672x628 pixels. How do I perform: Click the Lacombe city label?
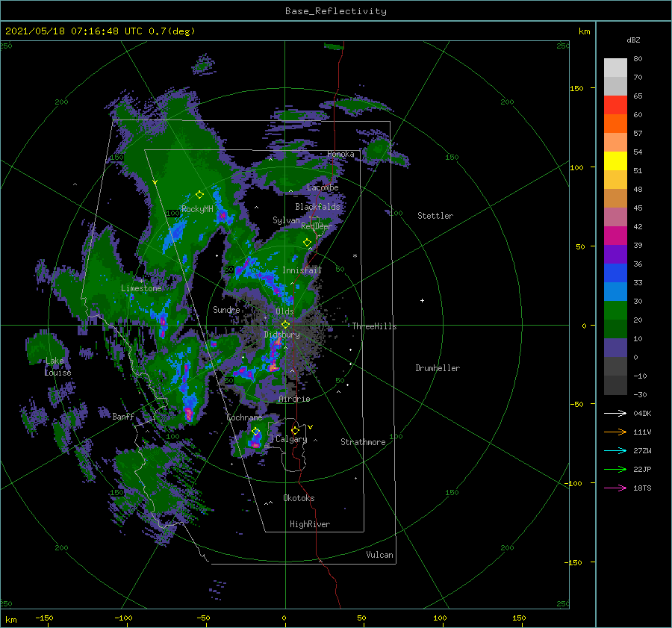click(323, 187)
